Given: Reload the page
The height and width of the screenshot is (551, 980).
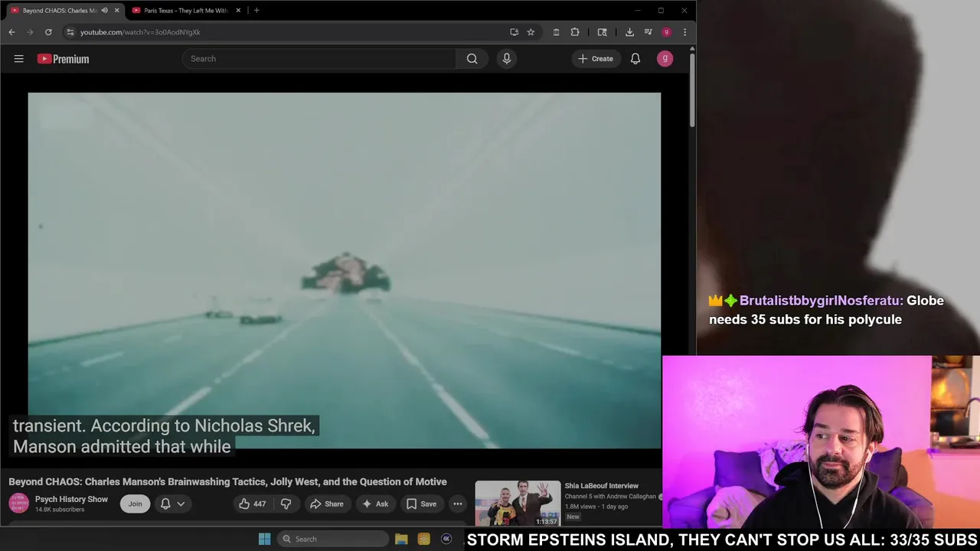Looking at the screenshot, I should (x=48, y=32).
